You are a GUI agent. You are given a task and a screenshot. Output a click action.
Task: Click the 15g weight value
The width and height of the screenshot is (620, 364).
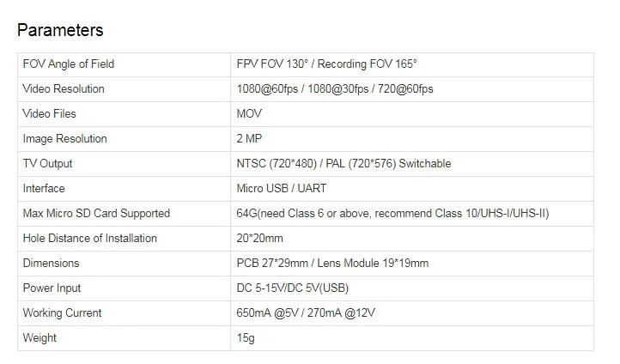(x=246, y=338)
